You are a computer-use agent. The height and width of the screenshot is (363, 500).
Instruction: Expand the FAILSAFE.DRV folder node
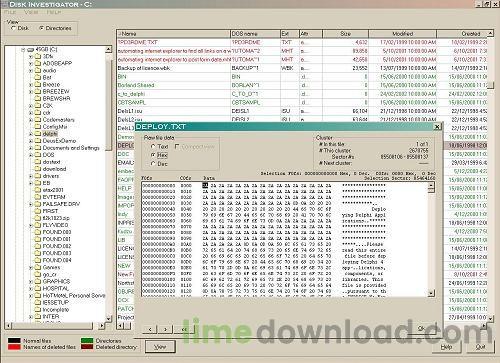(x=31, y=204)
